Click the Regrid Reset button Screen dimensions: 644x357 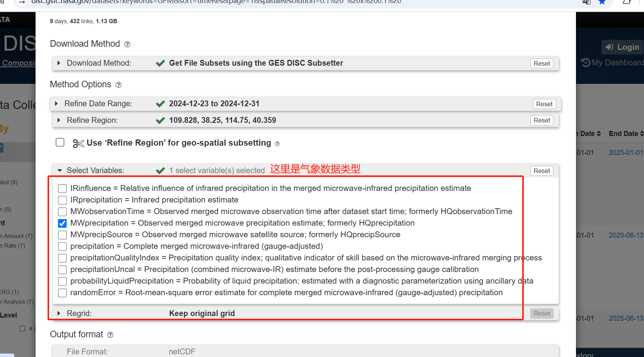542,313
